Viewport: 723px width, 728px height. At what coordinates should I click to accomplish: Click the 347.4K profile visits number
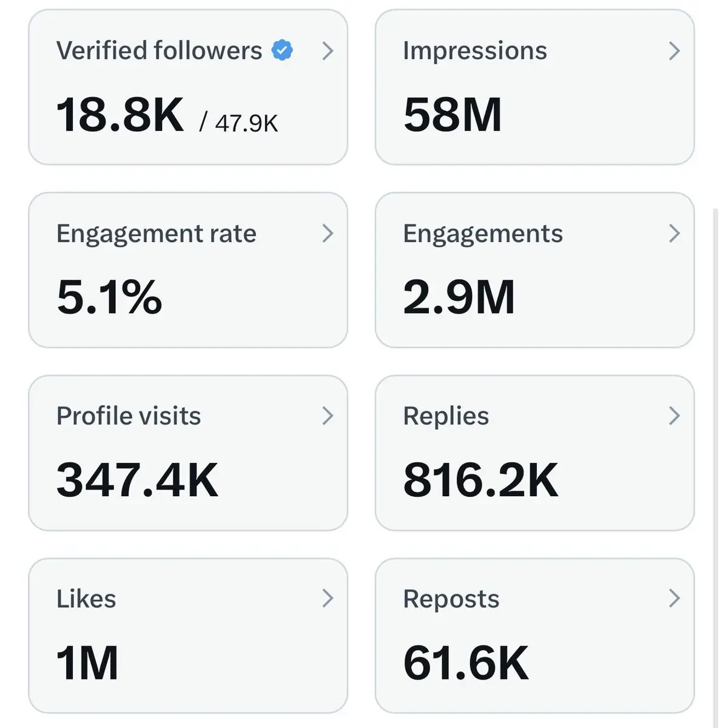(137, 480)
